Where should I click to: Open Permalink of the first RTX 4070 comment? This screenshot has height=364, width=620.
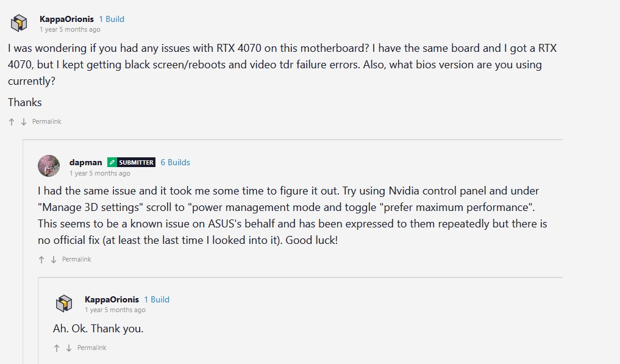(x=46, y=122)
